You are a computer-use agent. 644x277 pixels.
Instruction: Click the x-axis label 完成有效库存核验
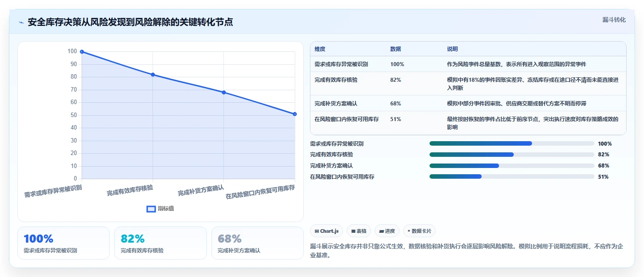tap(130, 191)
